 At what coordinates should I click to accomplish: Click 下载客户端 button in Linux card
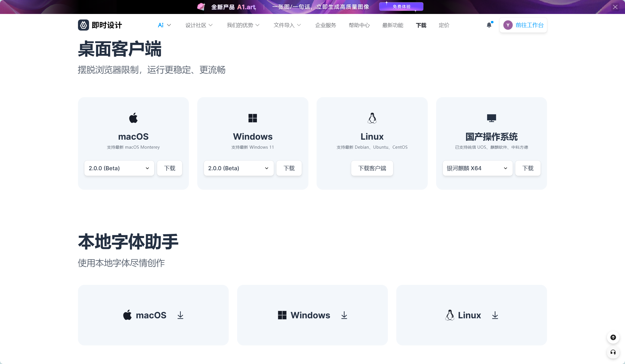point(372,168)
